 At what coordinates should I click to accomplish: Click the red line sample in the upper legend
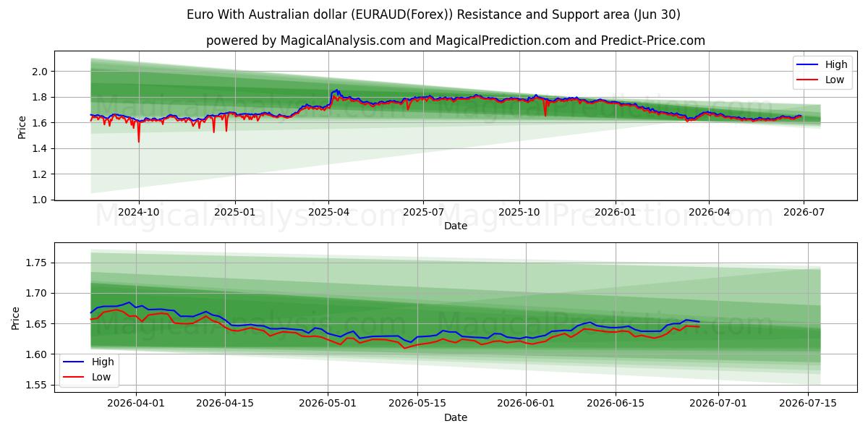(x=808, y=80)
